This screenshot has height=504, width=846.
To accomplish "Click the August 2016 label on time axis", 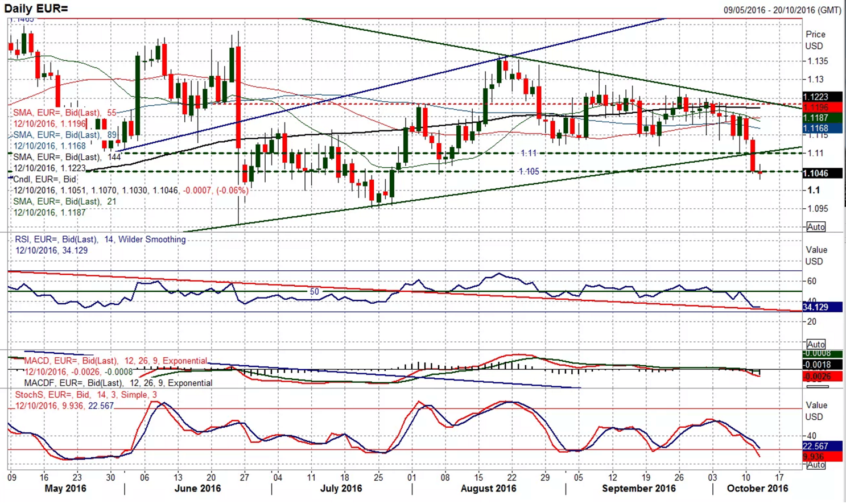I will (488, 489).
